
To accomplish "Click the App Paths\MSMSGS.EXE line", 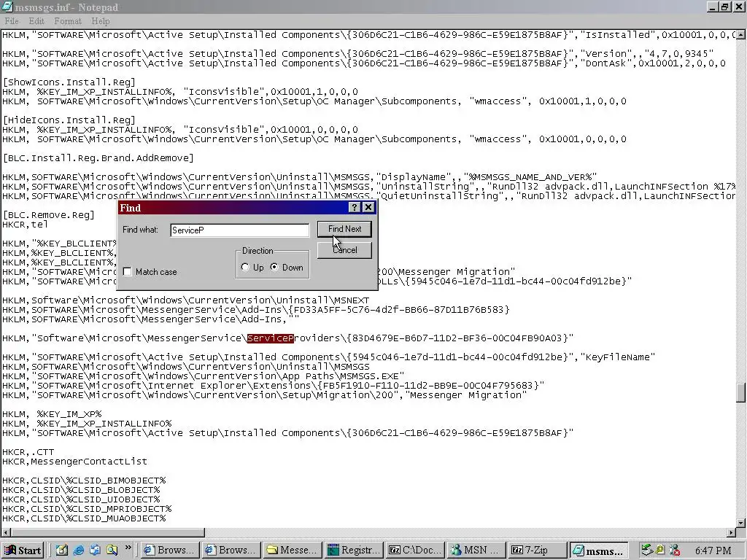I will [204, 376].
